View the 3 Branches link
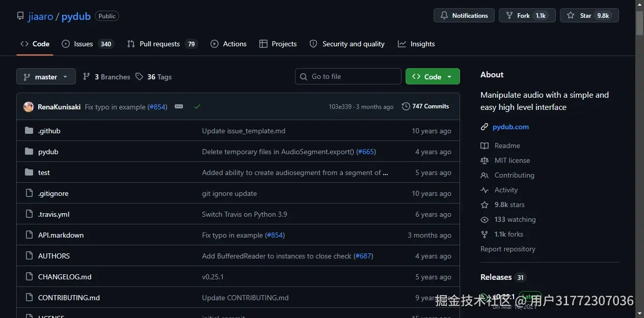Screen dimensions: 644x318 (x=106, y=77)
